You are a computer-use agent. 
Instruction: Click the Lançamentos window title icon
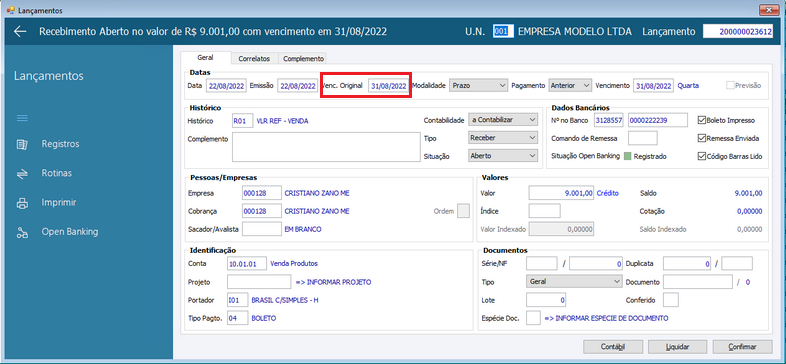[x=10, y=10]
